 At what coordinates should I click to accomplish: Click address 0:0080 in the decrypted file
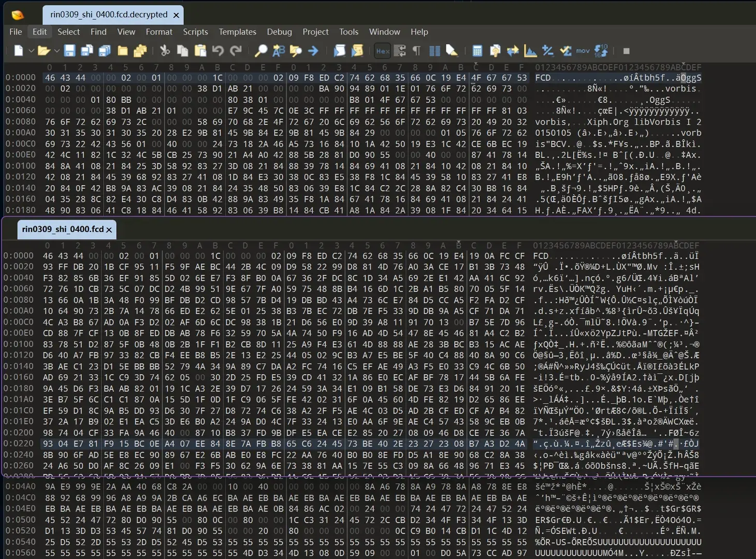coord(21,122)
